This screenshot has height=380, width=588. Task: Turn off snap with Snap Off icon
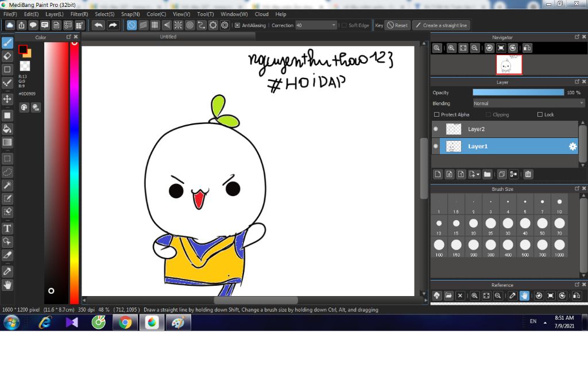(x=131, y=25)
